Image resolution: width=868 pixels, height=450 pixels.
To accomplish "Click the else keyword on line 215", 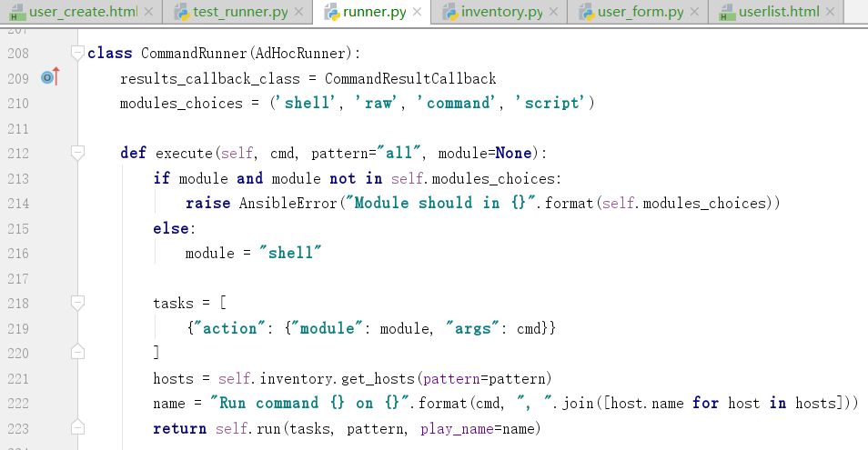I will pos(172,228).
